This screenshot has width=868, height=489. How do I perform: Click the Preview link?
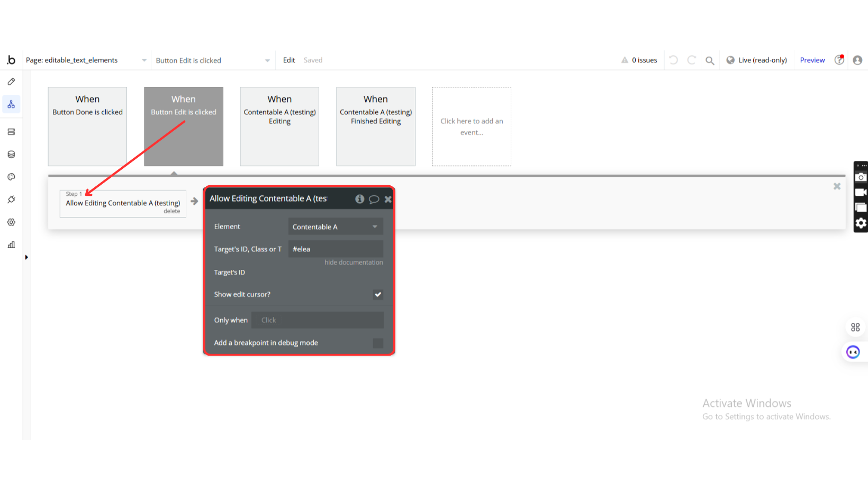point(812,60)
